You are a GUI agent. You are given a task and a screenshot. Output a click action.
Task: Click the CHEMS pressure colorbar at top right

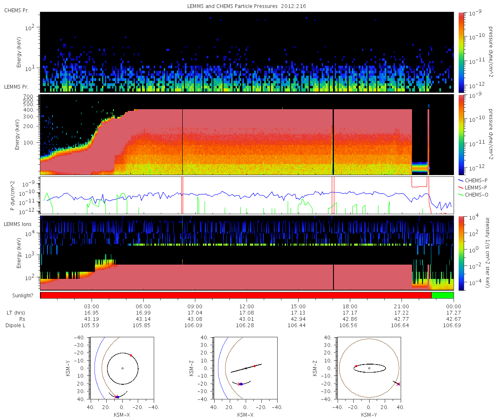point(461,52)
